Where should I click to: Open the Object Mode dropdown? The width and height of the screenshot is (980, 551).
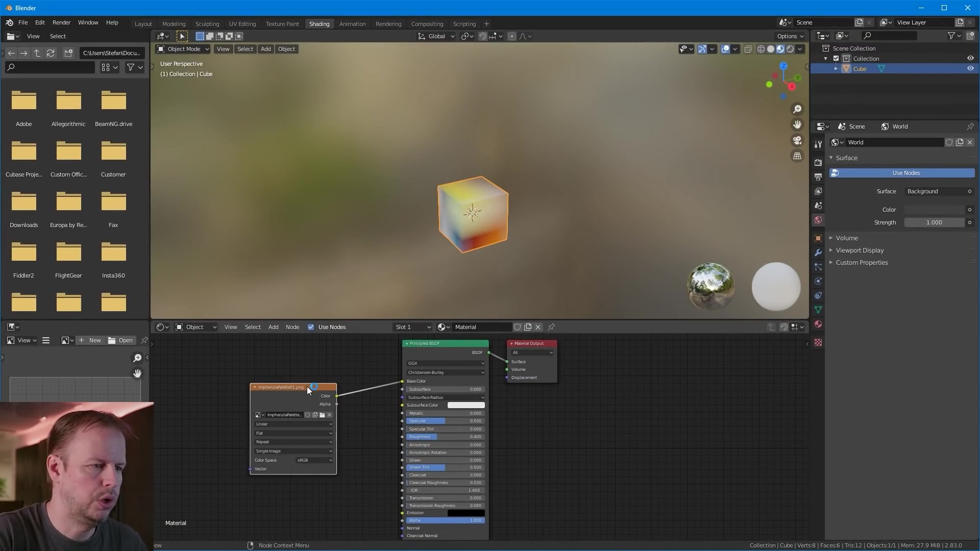tap(183, 49)
